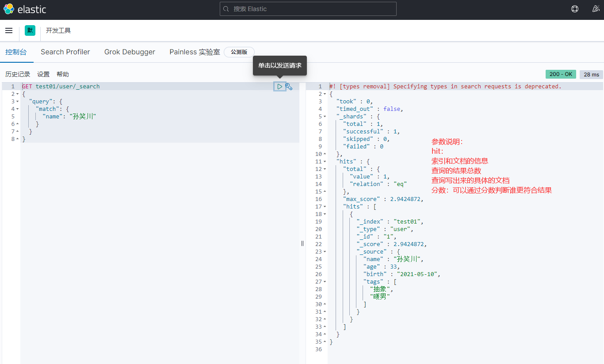Click the 28 ms latency badge
The image size is (604, 364).
(591, 74)
